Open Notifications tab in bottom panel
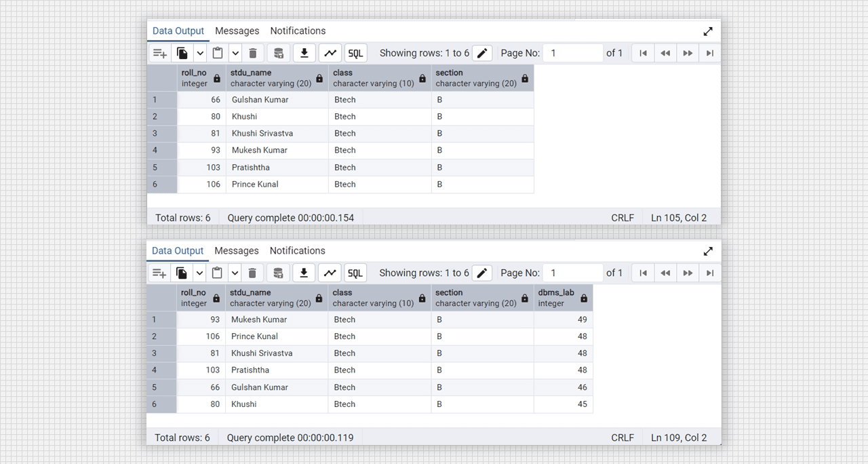This screenshot has height=464, width=868. point(297,251)
